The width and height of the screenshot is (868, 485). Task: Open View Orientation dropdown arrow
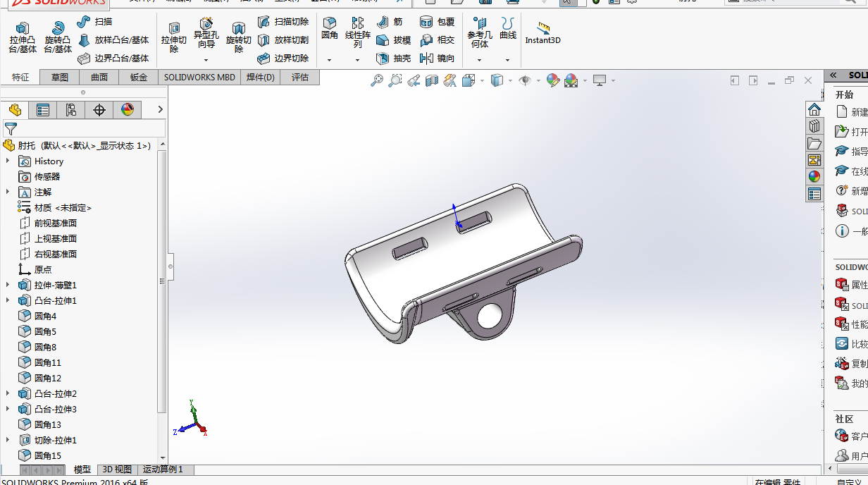(482, 81)
